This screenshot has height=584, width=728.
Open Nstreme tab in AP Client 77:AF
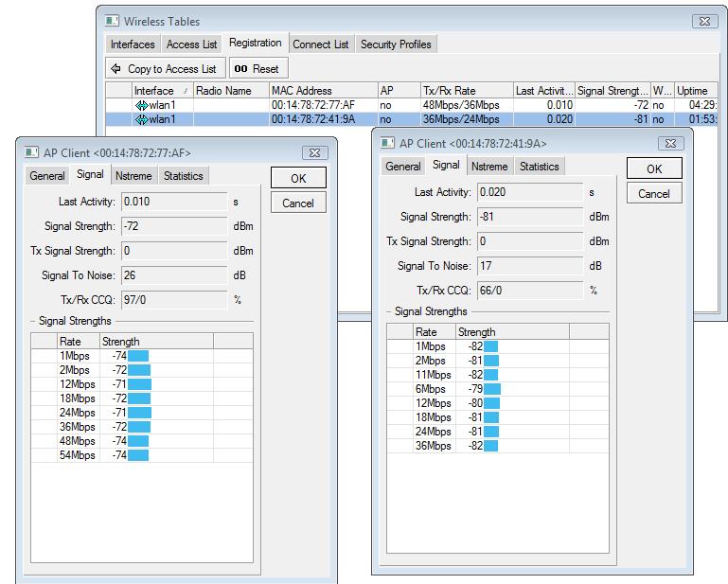click(x=133, y=176)
